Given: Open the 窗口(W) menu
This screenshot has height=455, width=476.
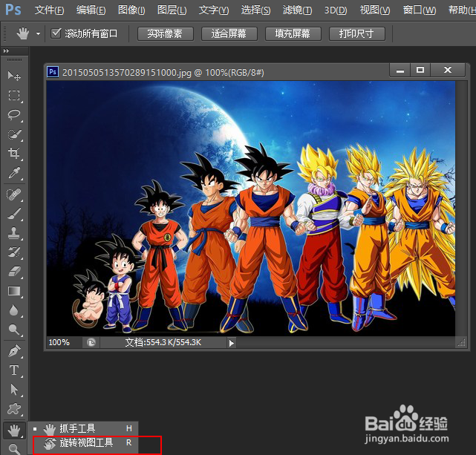Looking at the screenshot, I should pos(420,10).
